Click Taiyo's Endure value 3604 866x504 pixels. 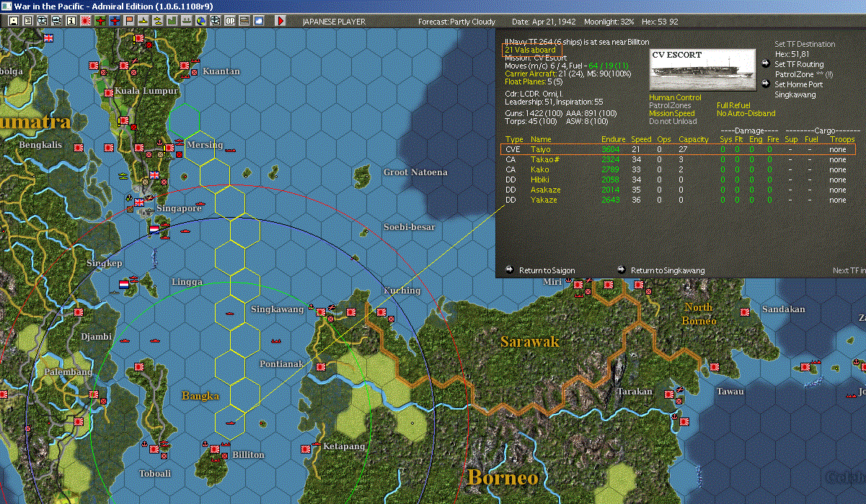(611, 149)
